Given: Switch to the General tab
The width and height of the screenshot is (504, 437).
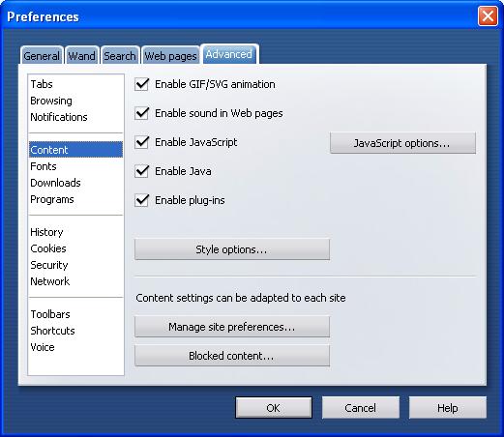Looking at the screenshot, I should 42,56.
